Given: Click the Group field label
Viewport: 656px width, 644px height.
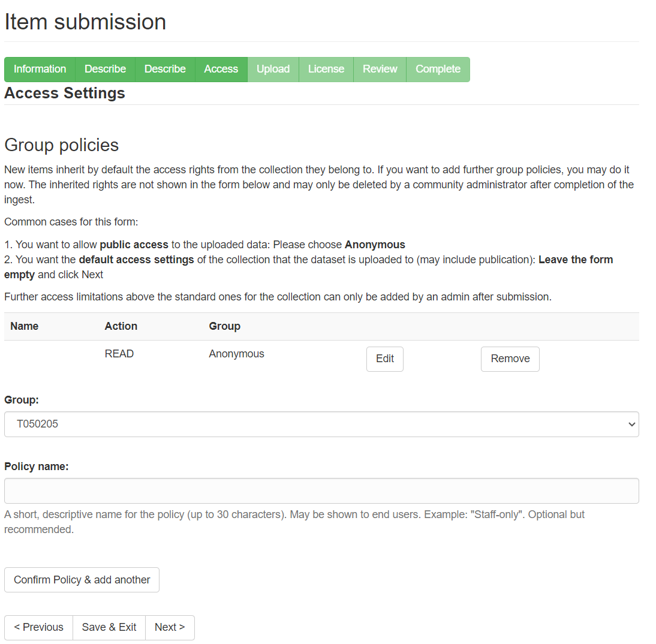Looking at the screenshot, I should tap(22, 400).
